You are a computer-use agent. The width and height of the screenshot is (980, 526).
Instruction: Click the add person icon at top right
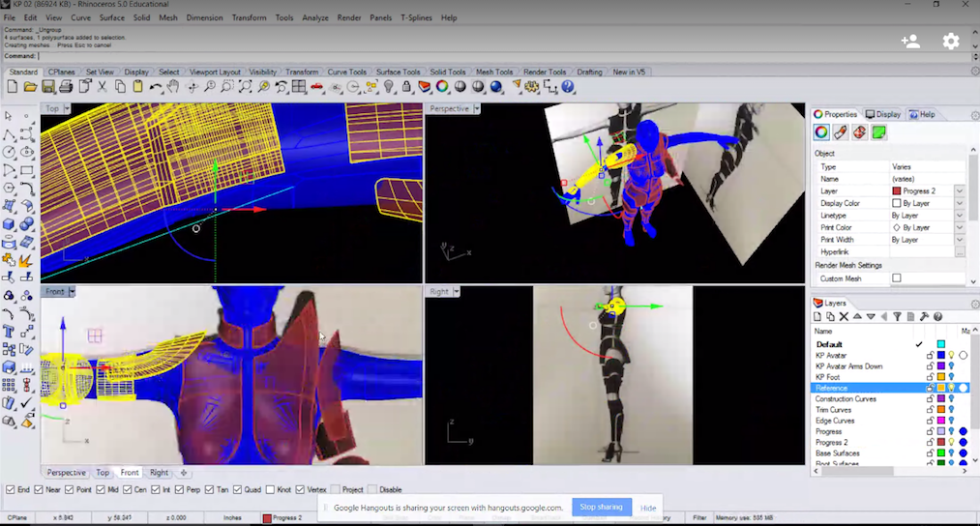click(910, 42)
